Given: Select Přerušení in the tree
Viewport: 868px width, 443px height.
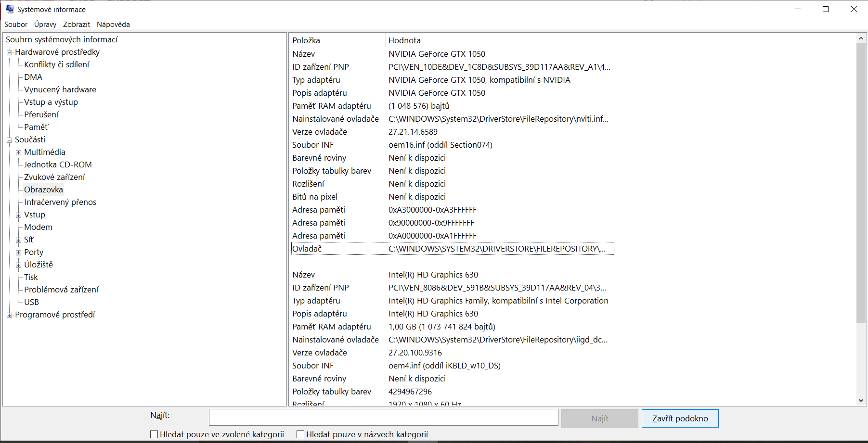Looking at the screenshot, I should coord(41,114).
